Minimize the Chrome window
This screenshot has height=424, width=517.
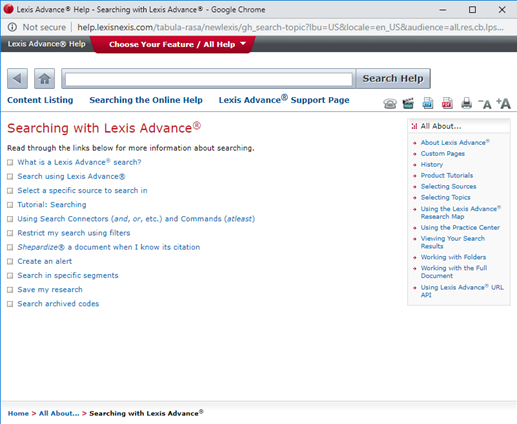[443, 10]
